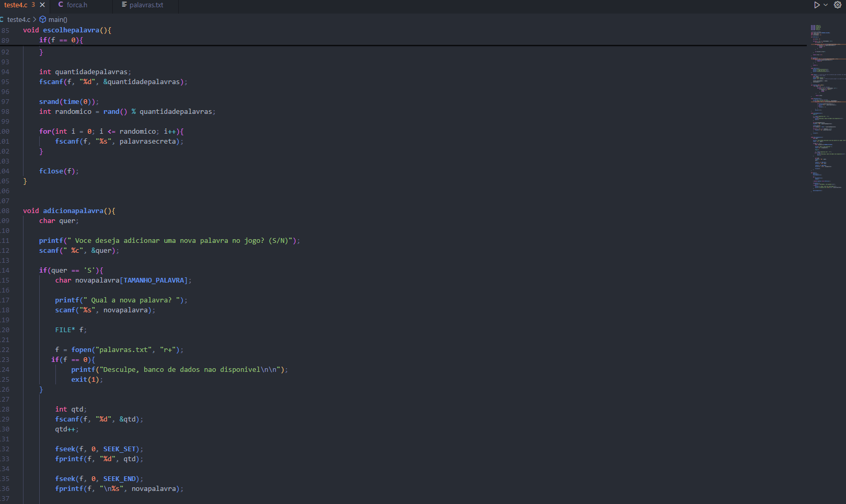Click fprintf(f, "%d", qtd); line
This screenshot has width=846, height=504.
99,459
